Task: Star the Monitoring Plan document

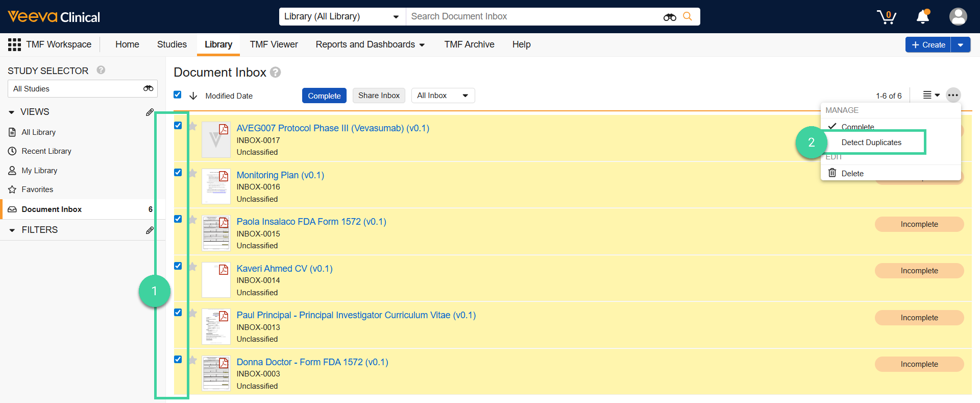Action: (x=193, y=173)
